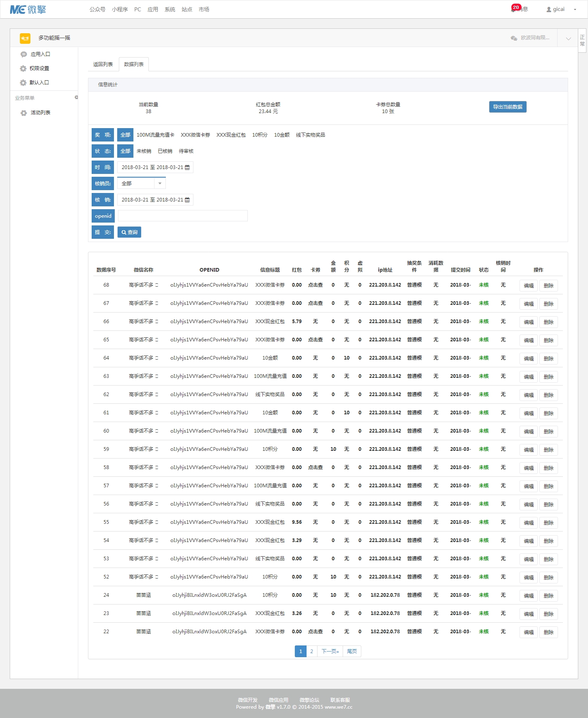This screenshot has height=718, width=588.
Task: Filter prizes by XXX微信卡券
Action: [195, 135]
